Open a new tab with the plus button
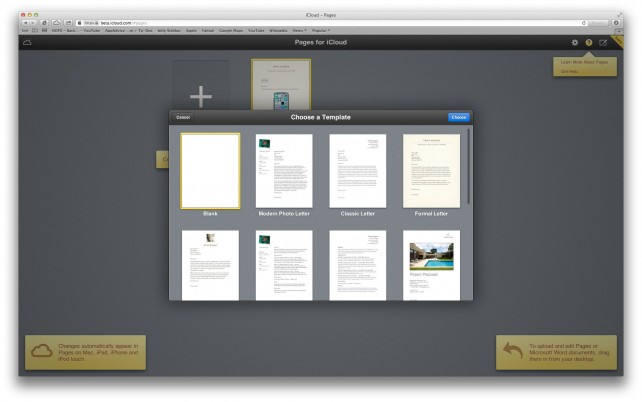 (x=619, y=31)
